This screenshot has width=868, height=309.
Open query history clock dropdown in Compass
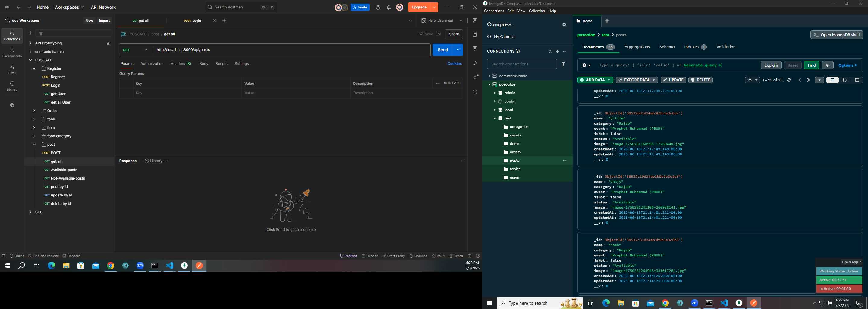click(x=586, y=65)
